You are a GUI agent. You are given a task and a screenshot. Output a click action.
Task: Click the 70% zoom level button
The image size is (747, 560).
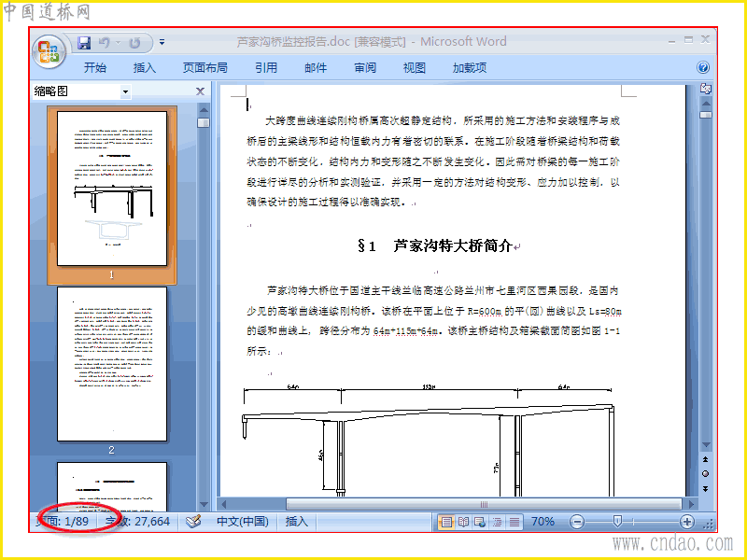point(543,522)
